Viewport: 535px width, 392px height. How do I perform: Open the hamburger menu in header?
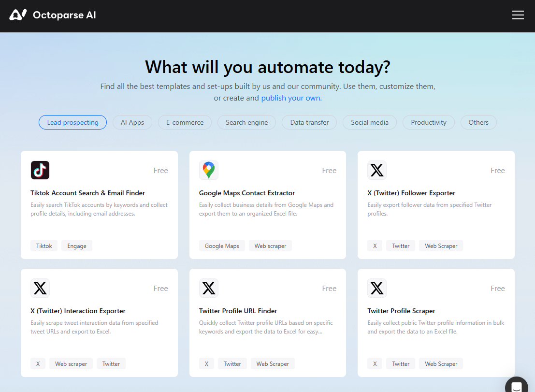(x=518, y=15)
